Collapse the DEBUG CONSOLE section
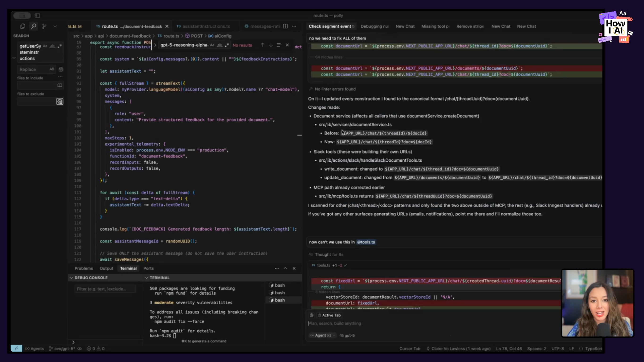The width and height of the screenshot is (644, 362). click(71, 278)
